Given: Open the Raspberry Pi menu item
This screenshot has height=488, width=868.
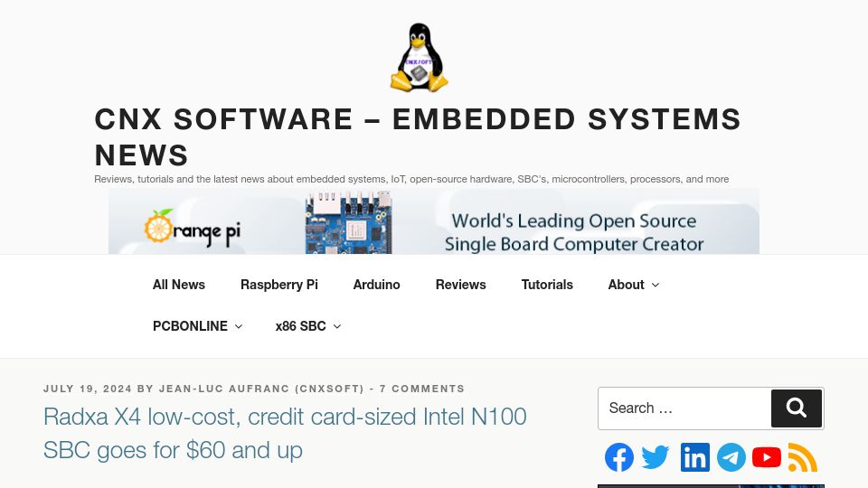Looking at the screenshot, I should click(279, 285).
